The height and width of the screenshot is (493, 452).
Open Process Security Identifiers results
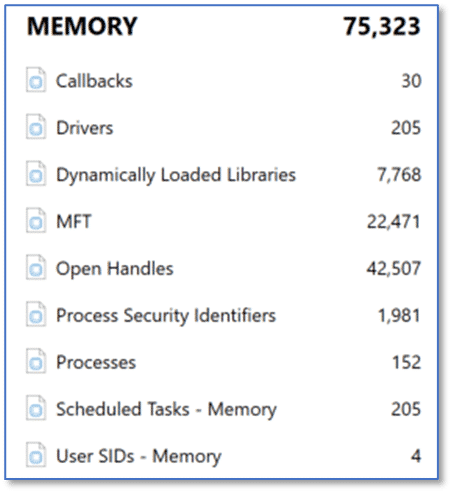click(x=166, y=316)
